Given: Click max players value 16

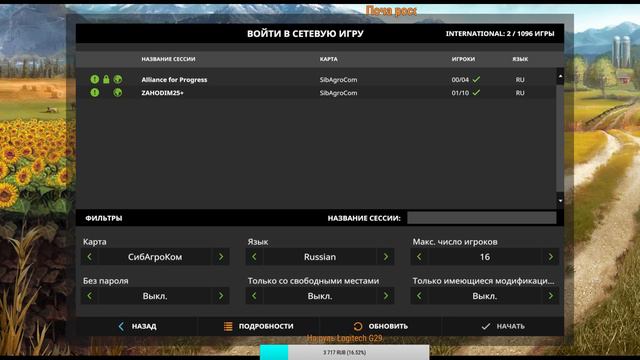Looking at the screenshot, I should (x=485, y=257).
